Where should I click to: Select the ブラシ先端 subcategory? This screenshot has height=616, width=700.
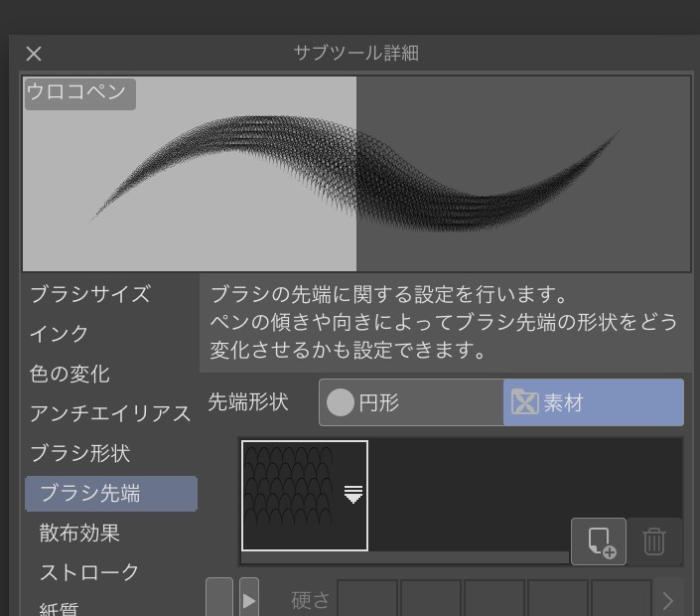110,494
